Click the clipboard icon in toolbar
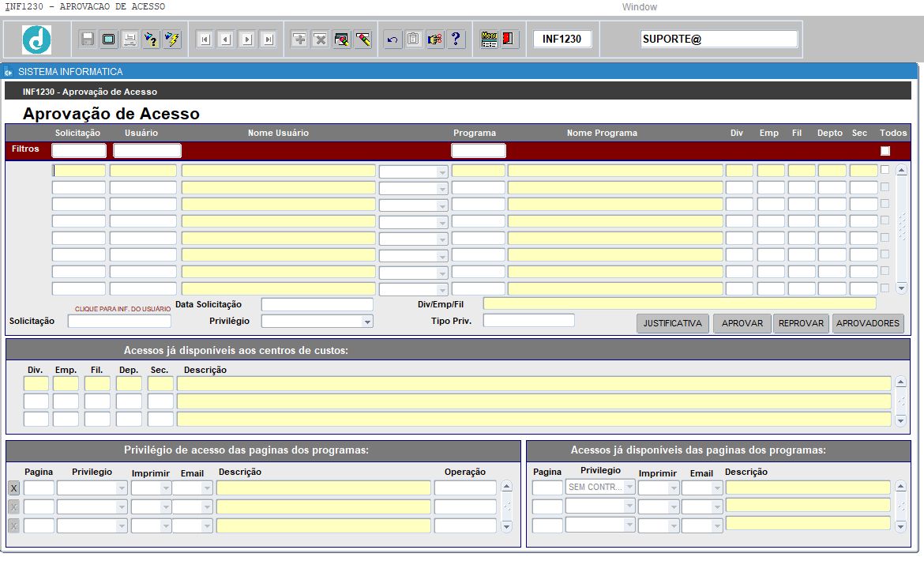924x561 pixels. click(x=414, y=40)
